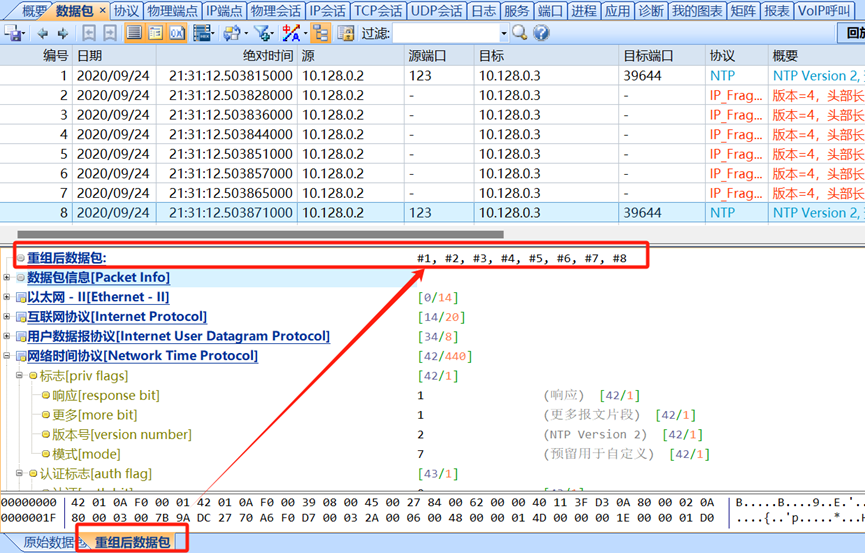
Task: Toggle the hex view 0x toolbar button
Action: point(177,33)
